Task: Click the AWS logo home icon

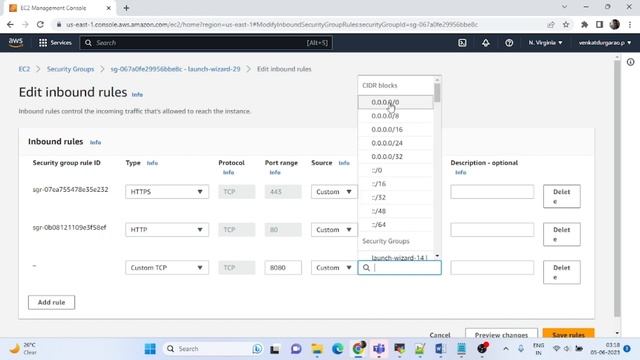Action: [x=16, y=42]
